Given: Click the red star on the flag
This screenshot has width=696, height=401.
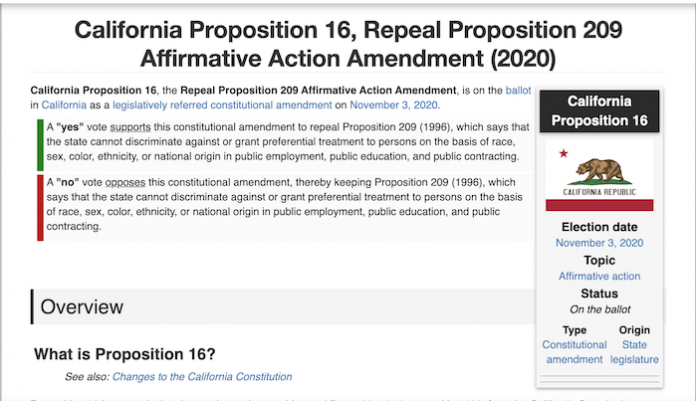Looking at the screenshot, I should (x=564, y=154).
